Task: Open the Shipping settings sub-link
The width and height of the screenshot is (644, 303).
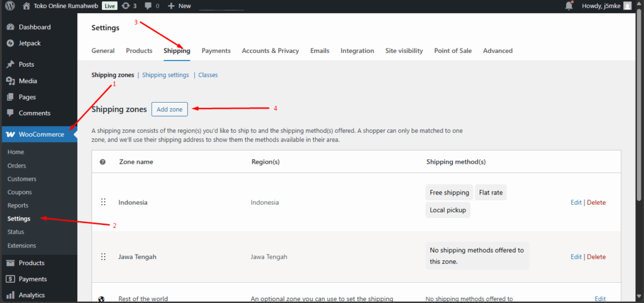Action: tap(165, 75)
